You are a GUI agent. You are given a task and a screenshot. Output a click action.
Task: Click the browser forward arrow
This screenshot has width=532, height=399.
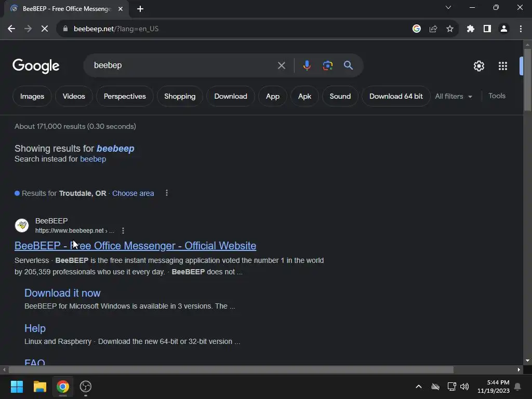(28, 29)
